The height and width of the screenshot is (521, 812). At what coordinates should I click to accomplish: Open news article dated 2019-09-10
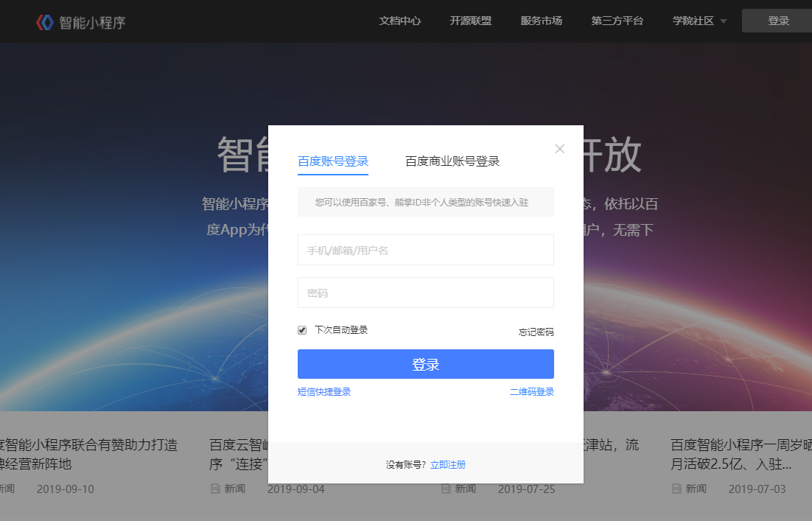[x=88, y=454]
